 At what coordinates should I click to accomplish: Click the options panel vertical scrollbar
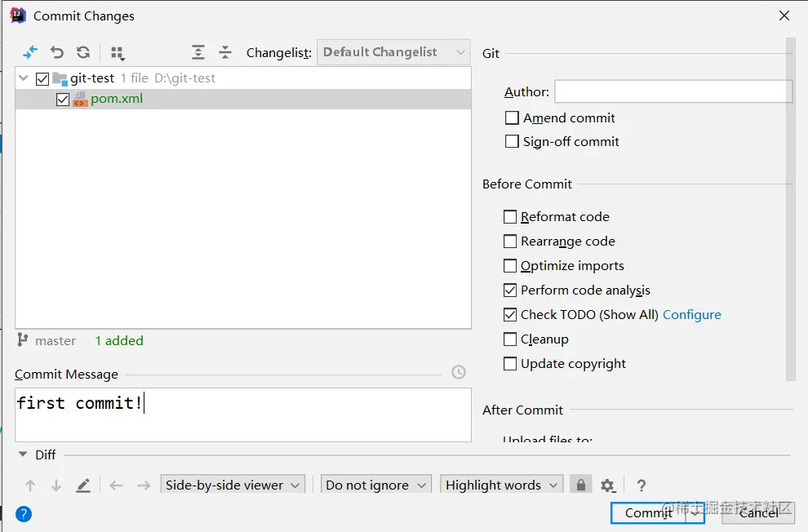[791, 209]
